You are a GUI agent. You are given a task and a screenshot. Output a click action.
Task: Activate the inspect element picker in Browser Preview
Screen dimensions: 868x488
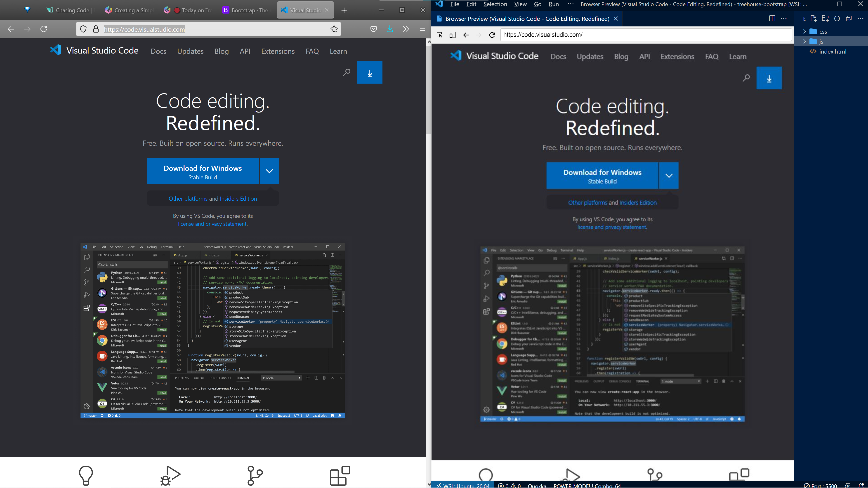439,35
